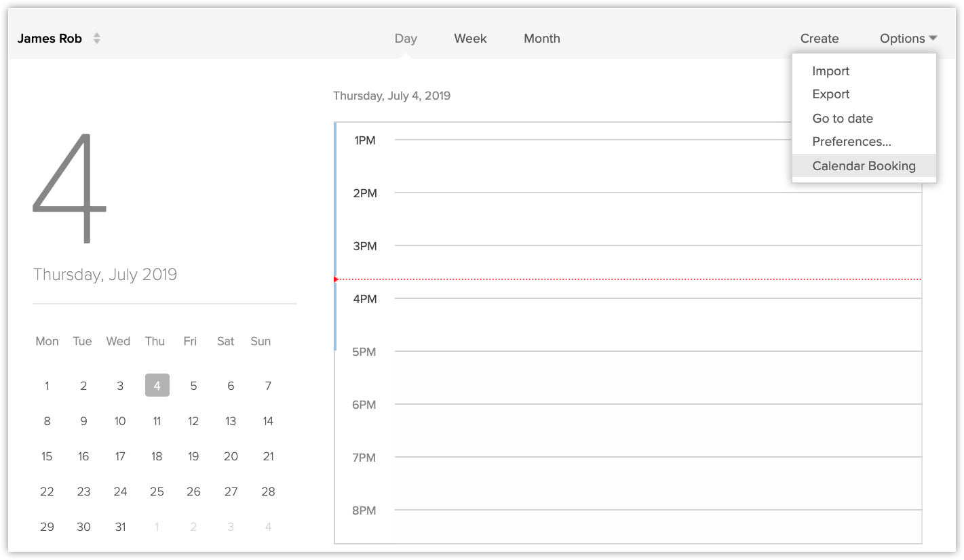Switch to the Month view tab
Image resolution: width=964 pixels, height=560 pixels.
pyautogui.click(x=541, y=39)
